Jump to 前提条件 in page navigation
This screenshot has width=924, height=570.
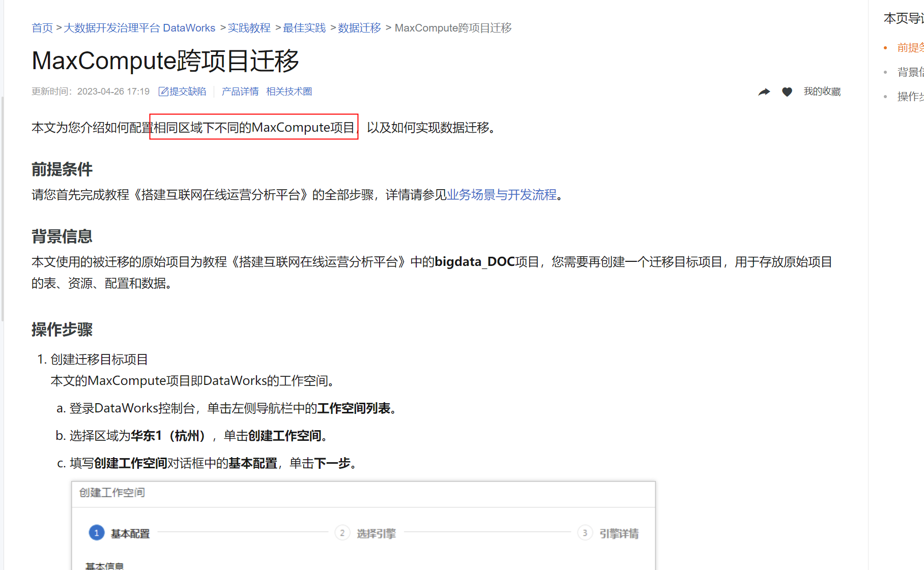click(910, 48)
